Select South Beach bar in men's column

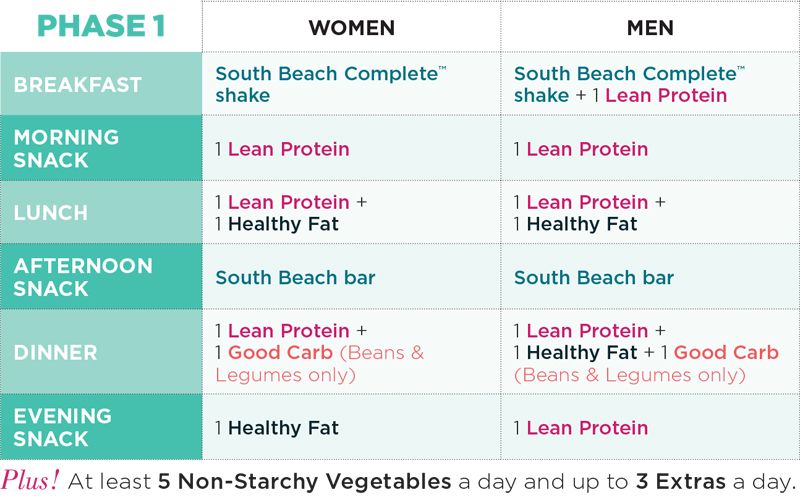[594, 278]
